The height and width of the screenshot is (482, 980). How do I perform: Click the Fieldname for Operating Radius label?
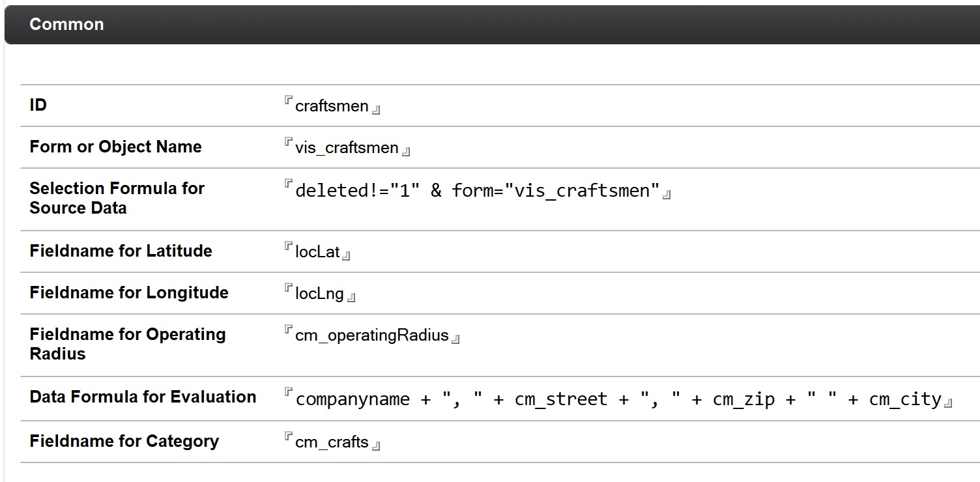coord(127,344)
